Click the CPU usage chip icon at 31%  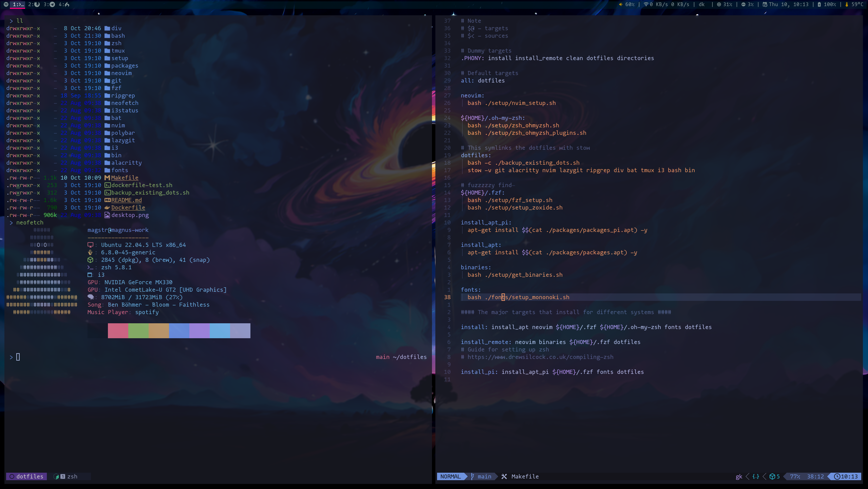(719, 4)
